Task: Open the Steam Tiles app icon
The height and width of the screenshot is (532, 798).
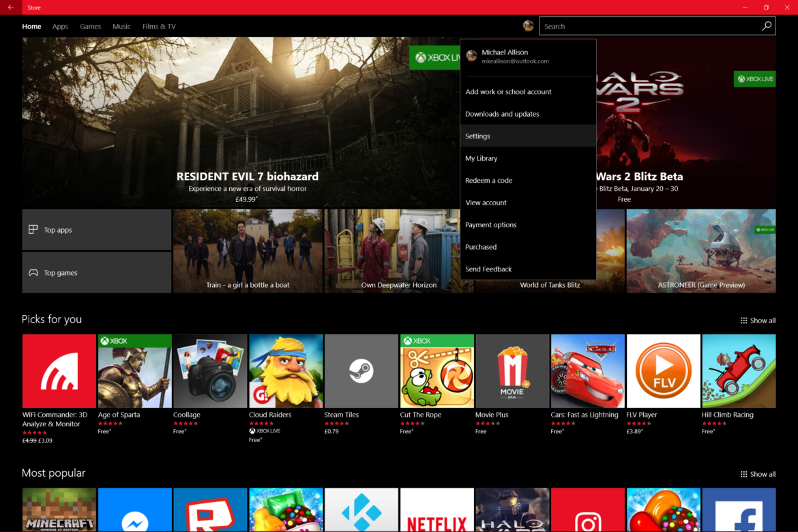Action: [x=361, y=371]
